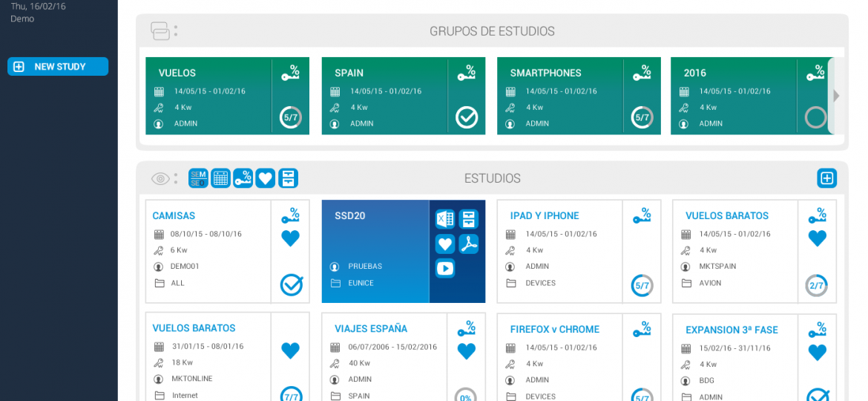The width and height of the screenshot is (868, 401).
Task: Open the PDF export for SSD20
Action: point(468,244)
